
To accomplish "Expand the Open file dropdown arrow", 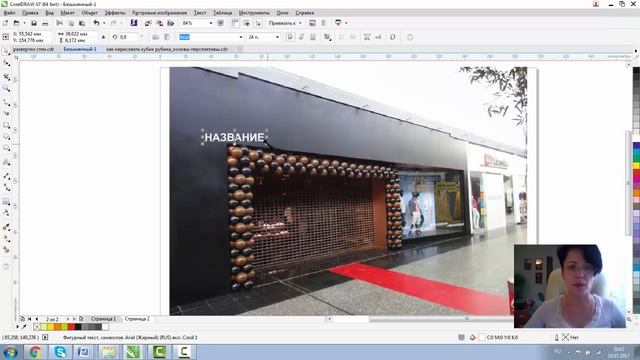I will [24, 23].
